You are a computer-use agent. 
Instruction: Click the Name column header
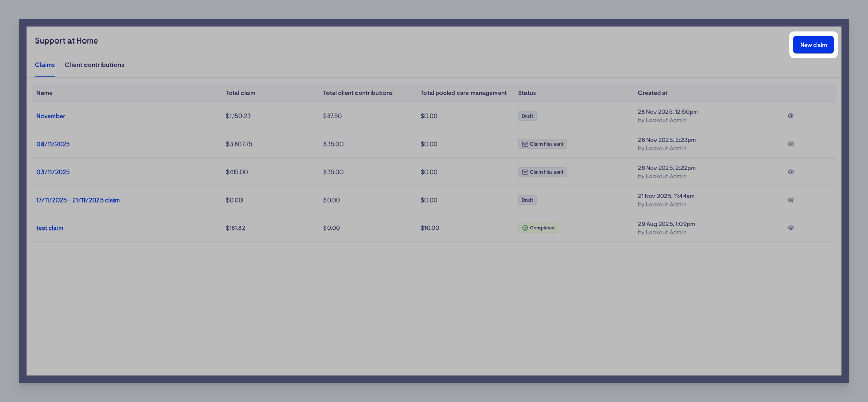tap(45, 93)
